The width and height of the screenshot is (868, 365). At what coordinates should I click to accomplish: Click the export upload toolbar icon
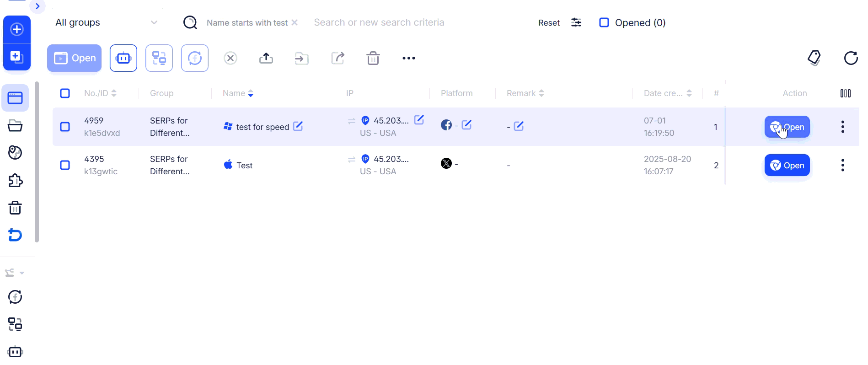coord(266,58)
